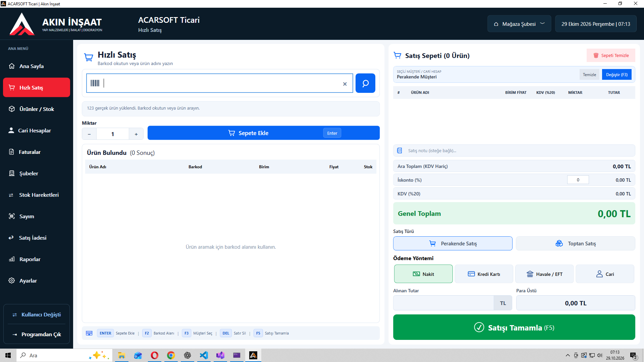Expand the Mağaza Şubesi branch dropdown
The image size is (644, 362).
click(519, 24)
